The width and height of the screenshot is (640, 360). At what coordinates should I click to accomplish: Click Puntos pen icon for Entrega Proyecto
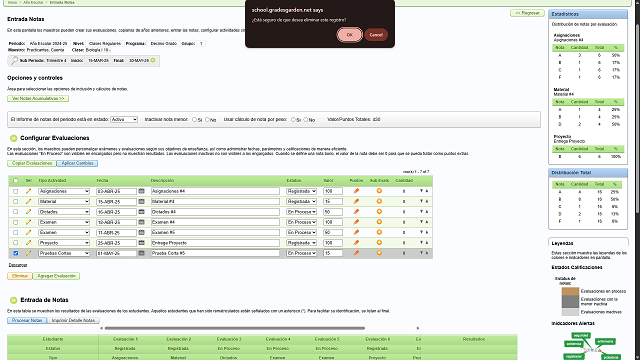pos(356,243)
